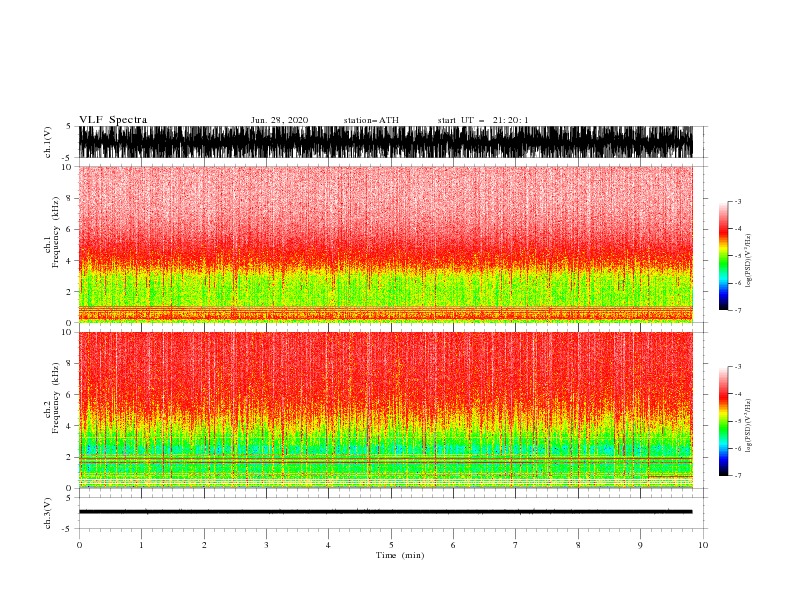The width and height of the screenshot is (792, 612).
Task: Click the ch.2 "Frequency (kHz)" axis label
Action: pyautogui.click(x=56, y=397)
